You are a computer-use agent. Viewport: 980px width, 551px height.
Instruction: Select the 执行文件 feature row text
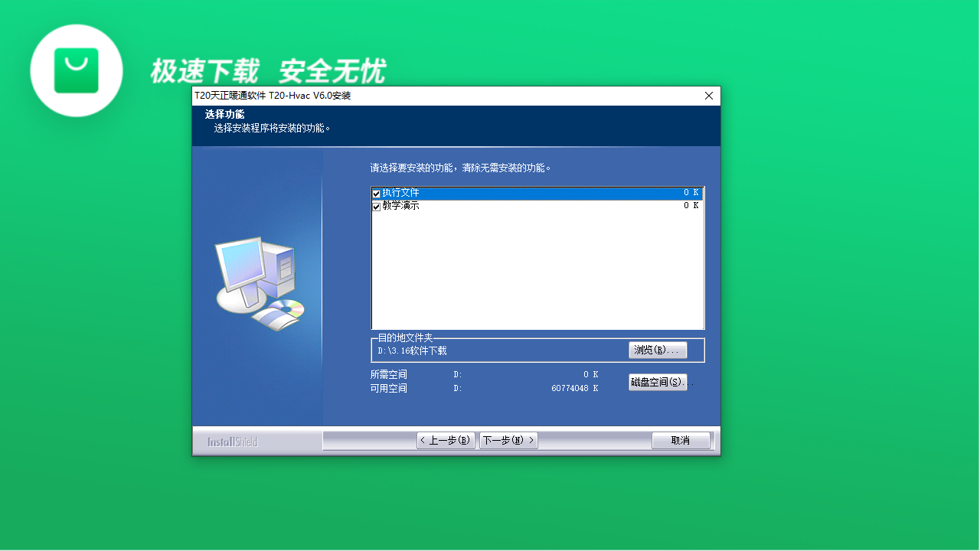coord(400,193)
